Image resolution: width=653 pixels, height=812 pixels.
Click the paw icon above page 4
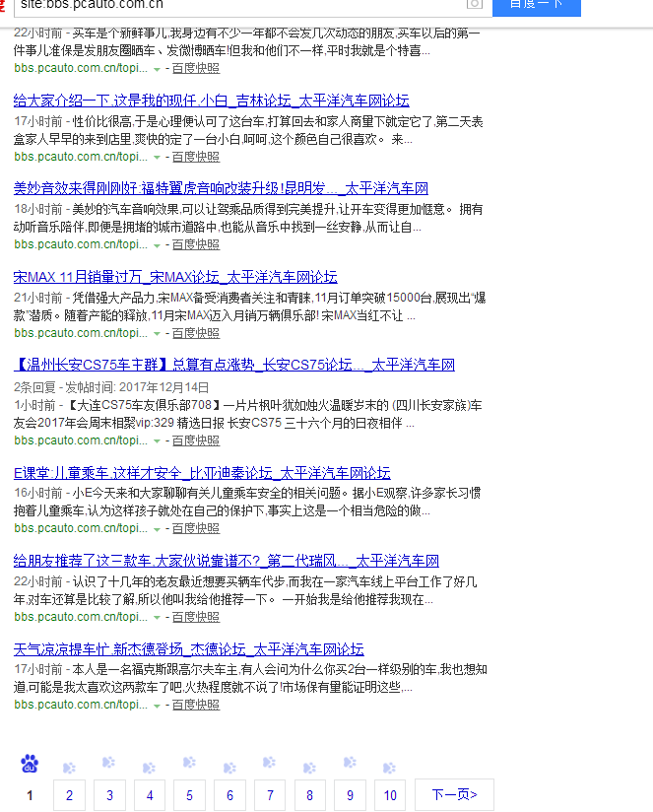coord(149,768)
